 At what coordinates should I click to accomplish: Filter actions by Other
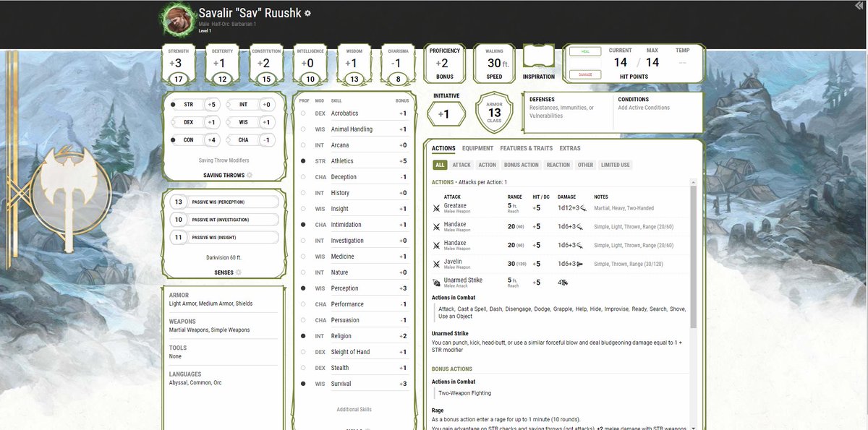585,165
